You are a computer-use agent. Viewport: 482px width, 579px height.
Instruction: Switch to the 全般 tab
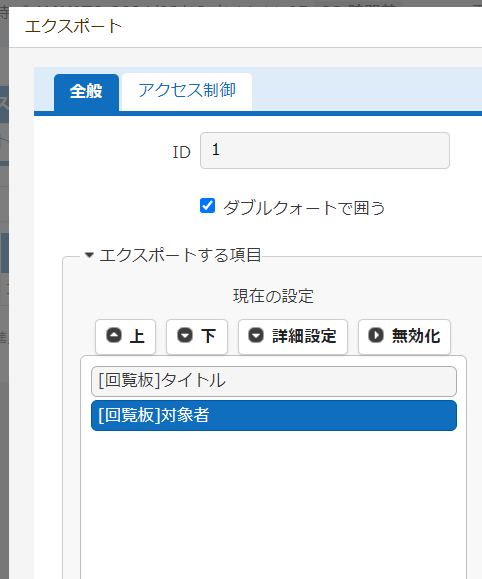click(86, 92)
